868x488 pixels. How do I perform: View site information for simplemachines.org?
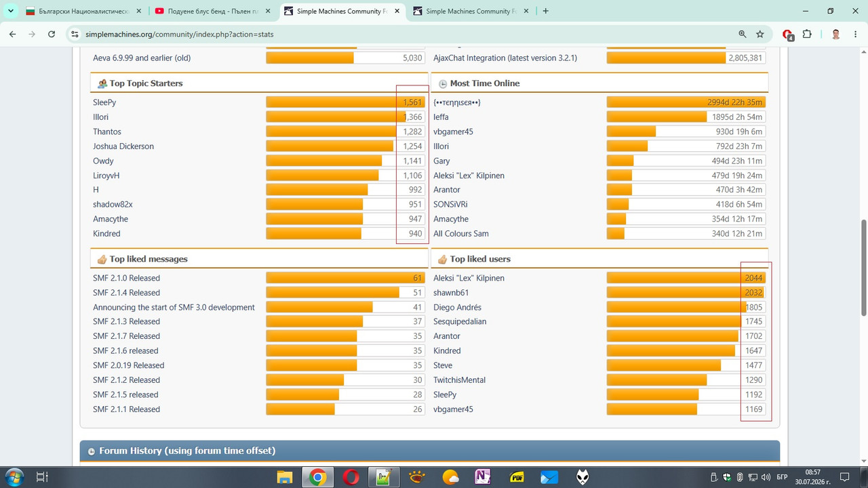click(x=74, y=34)
